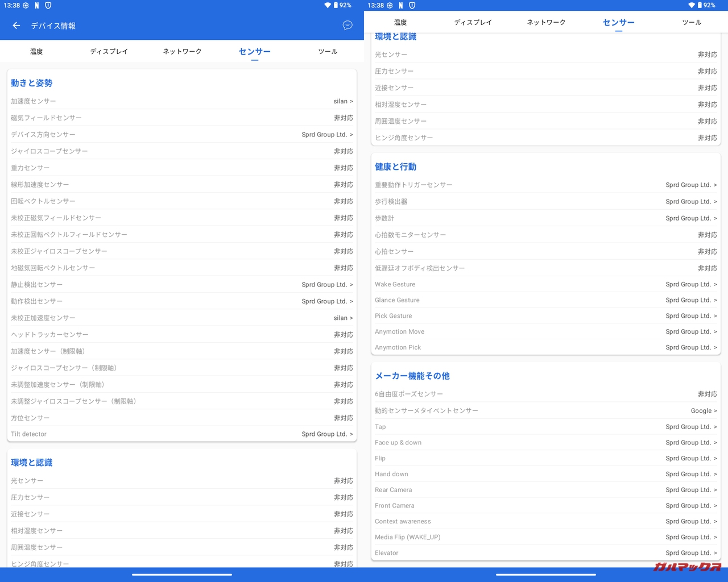Tap the gear status icon in right screenshot

click(x=390, y=5)
